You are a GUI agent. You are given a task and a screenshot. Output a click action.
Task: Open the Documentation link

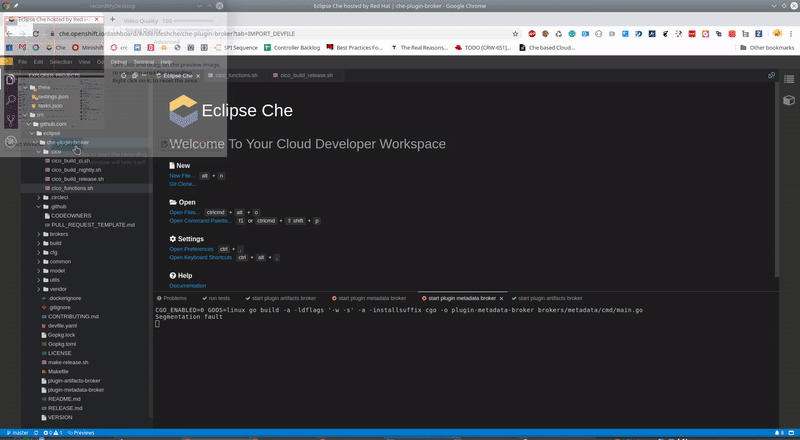188,286
